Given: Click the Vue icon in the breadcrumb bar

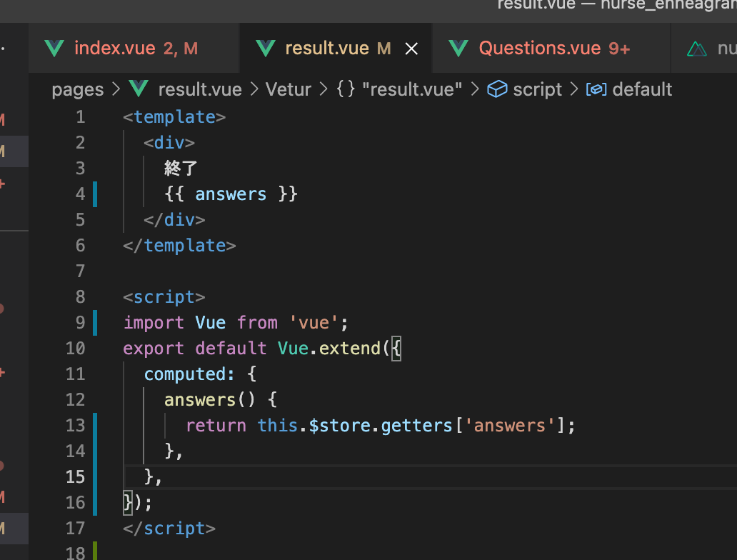Looking at the screenshot, I should [x=138, y=89].
